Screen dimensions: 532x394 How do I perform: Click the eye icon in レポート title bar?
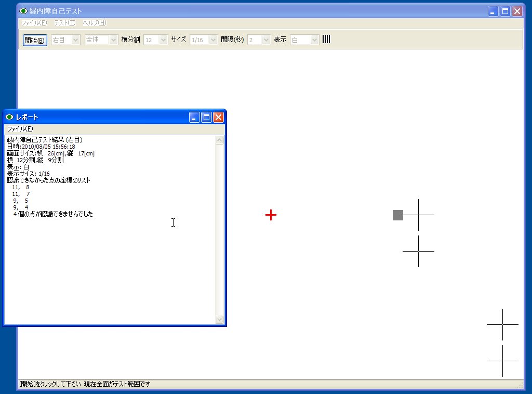(9, 117)
